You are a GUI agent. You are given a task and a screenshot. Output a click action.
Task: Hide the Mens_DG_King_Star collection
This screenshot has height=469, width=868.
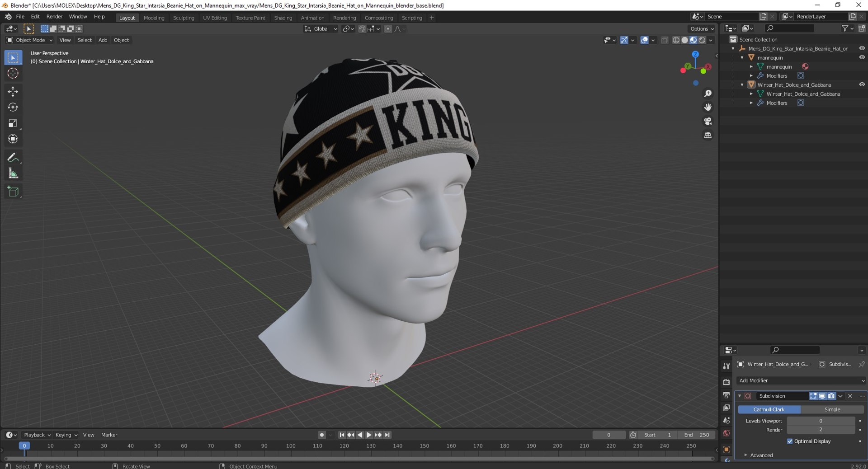862,48
